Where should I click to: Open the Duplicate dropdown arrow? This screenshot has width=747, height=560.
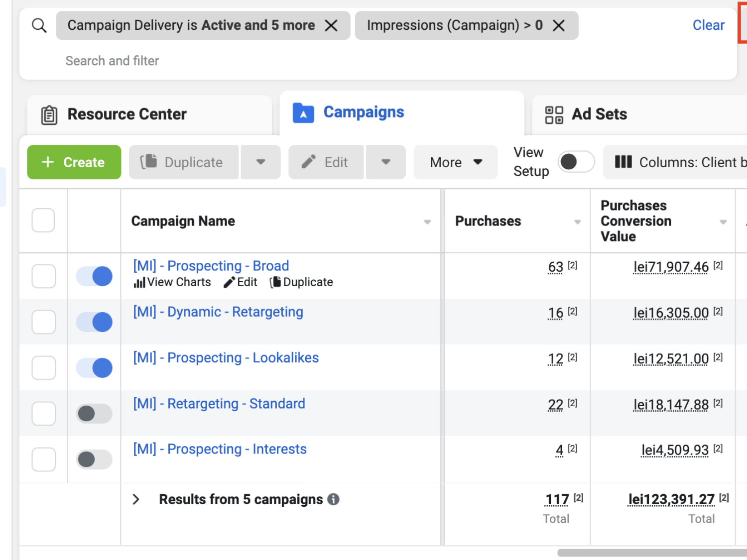260,162
